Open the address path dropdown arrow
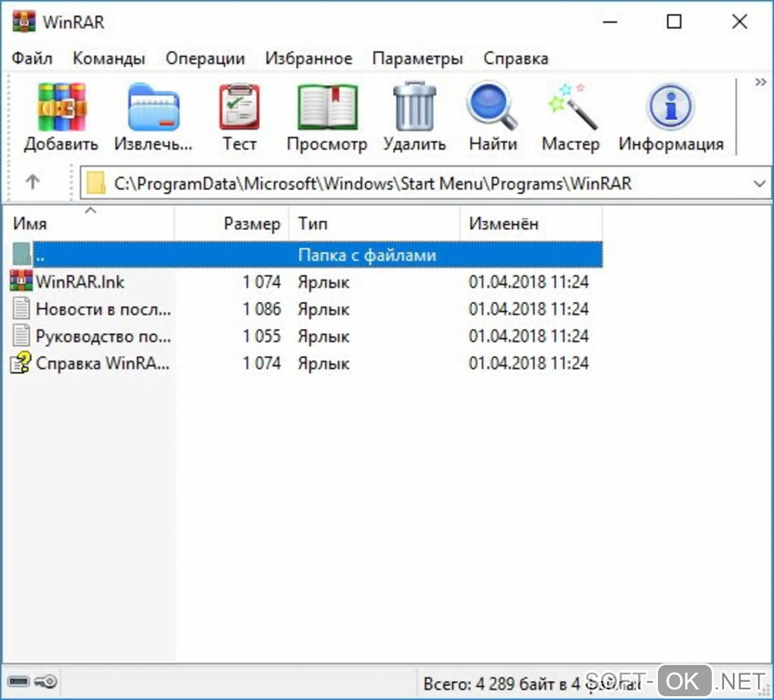Viewport: 774px width, 700px height. 759,184
